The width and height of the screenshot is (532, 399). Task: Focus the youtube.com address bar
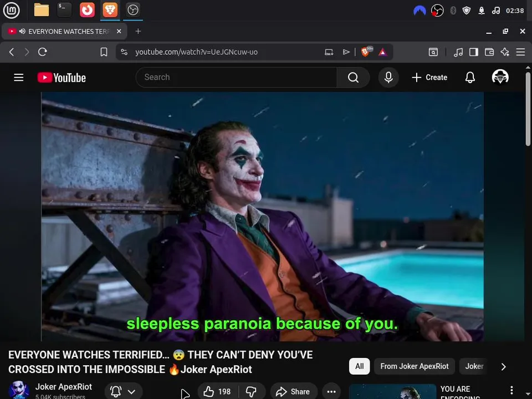pyautogui.click(x=196, y=52)
